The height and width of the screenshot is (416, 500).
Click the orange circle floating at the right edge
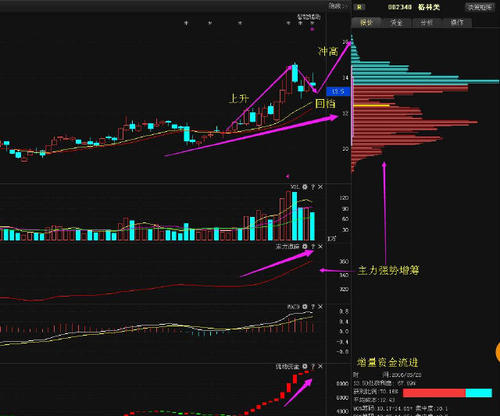click(x=498, y=352)
